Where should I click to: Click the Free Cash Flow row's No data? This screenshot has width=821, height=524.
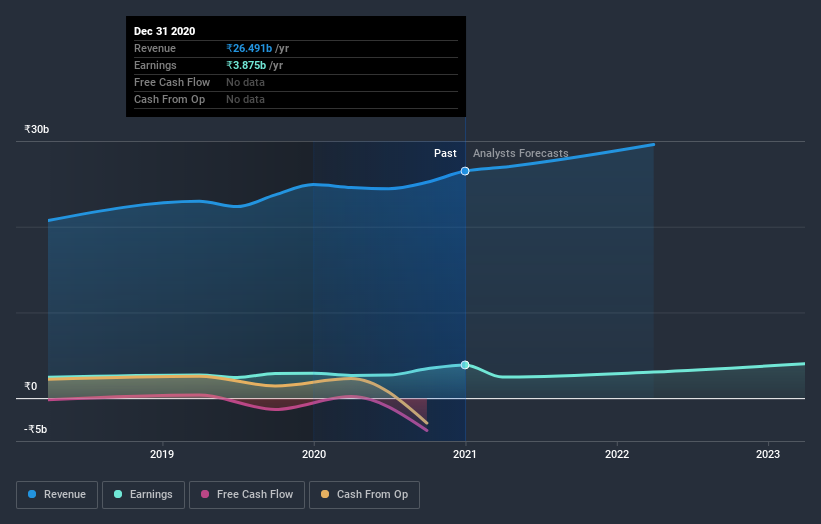pos(245,82)
